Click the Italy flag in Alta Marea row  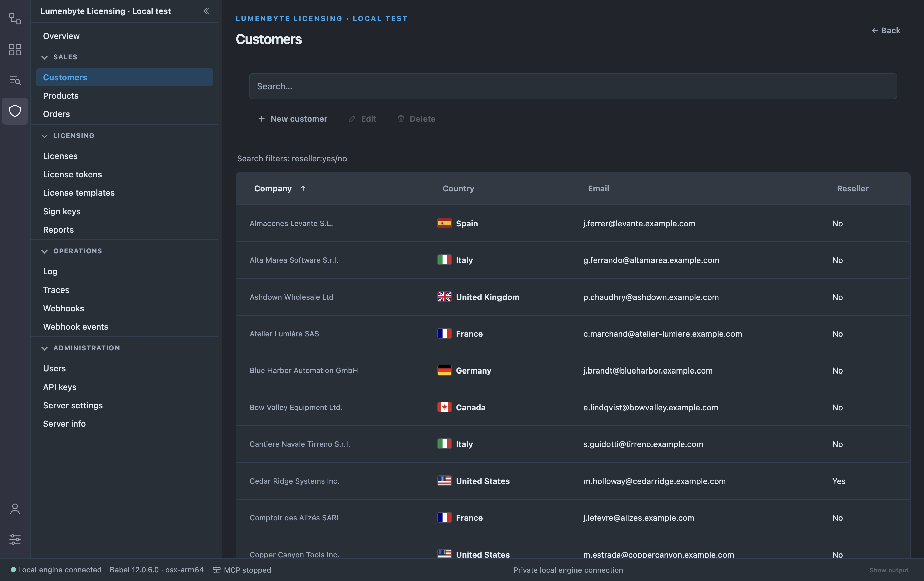(444, 260)
